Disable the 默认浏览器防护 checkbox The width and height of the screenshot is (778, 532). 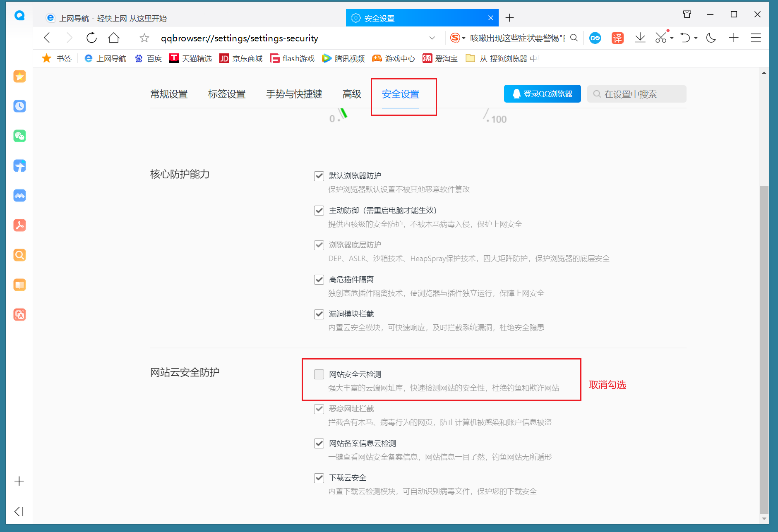319,176
